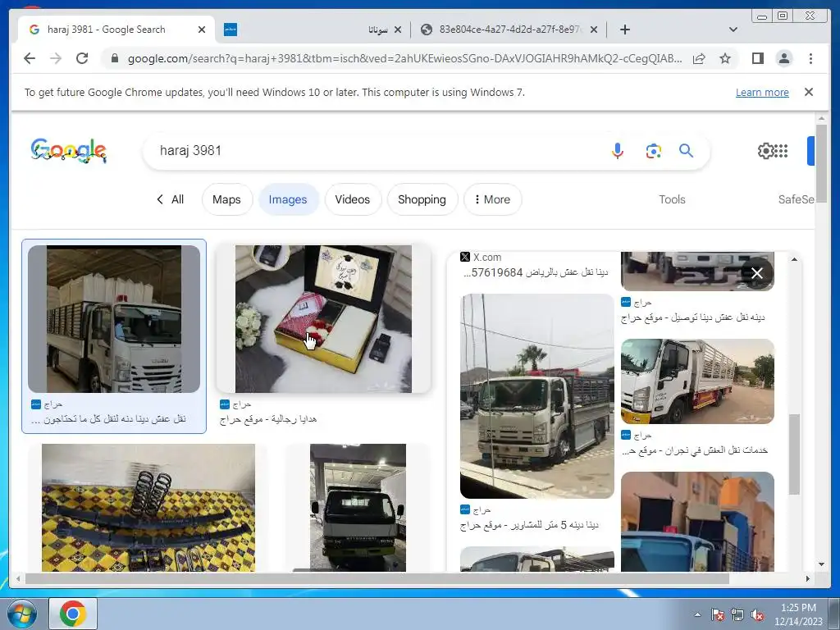Open the نقل عفش دينا دنه caption link

coord(109,419)
